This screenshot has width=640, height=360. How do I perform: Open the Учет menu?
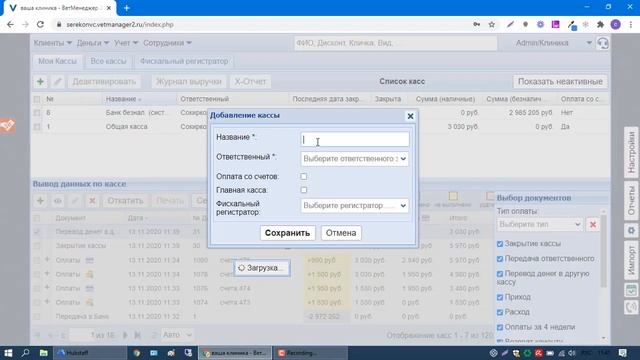click(x=126, y=43)
